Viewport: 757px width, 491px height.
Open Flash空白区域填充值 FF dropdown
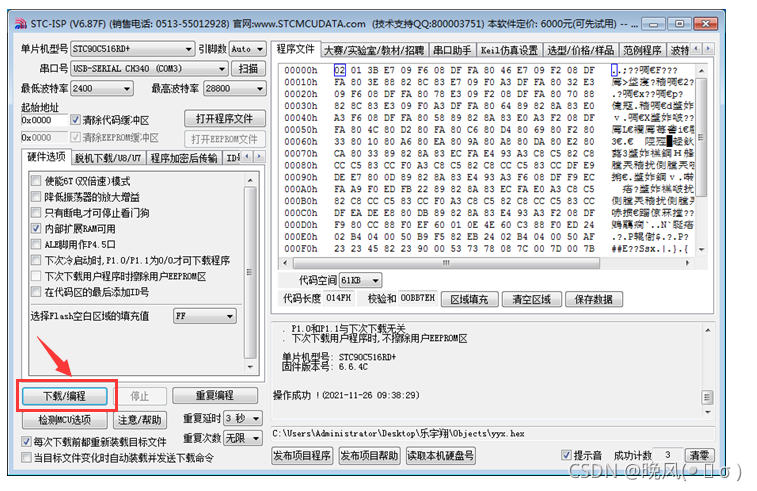(x=205, y=316)
